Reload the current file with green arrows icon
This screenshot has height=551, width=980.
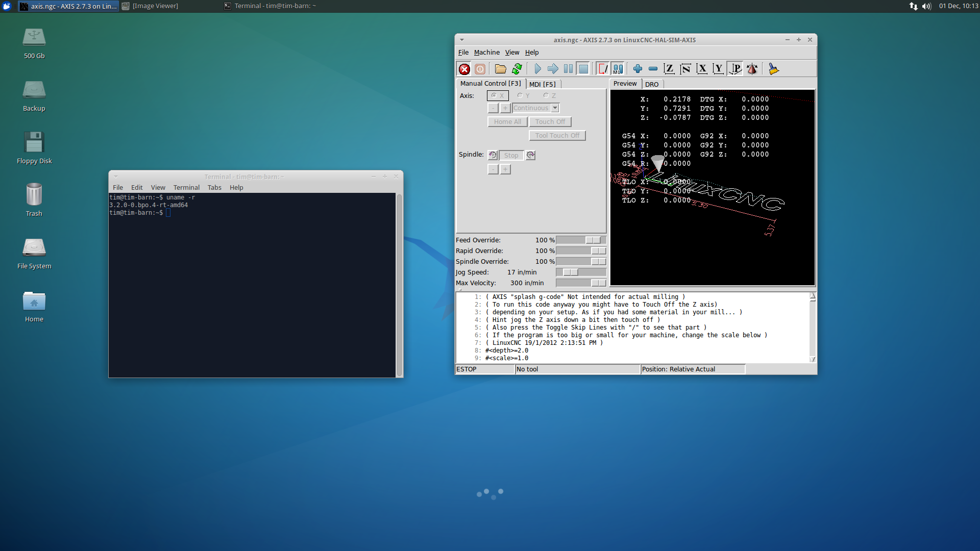tap(517, 69)
